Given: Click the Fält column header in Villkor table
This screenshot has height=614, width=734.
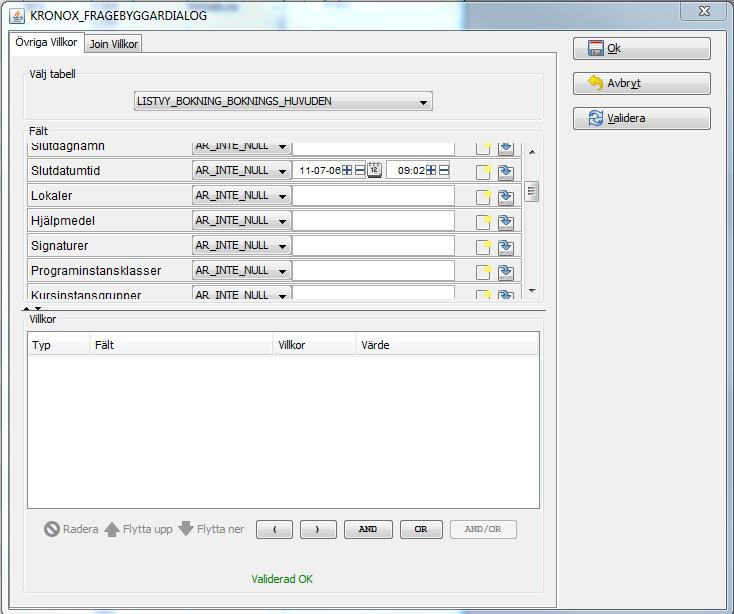Looking at the screenshot, I should pos(181,345).
